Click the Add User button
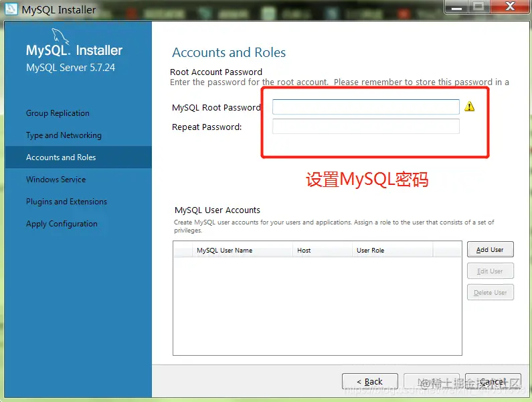Viewport: 532px width, 402px height. click(491, 250)
